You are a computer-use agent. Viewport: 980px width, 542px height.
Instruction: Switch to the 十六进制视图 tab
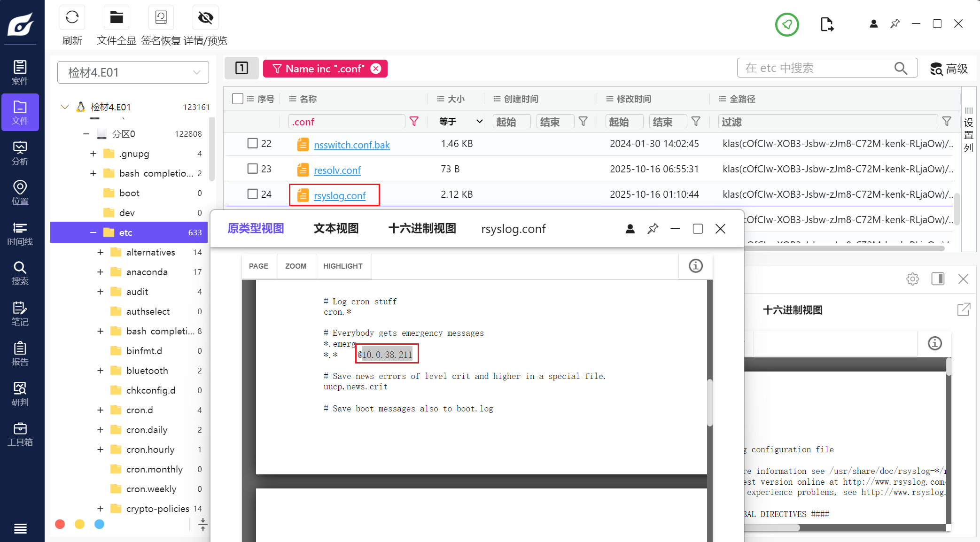[x=422, y=229]
